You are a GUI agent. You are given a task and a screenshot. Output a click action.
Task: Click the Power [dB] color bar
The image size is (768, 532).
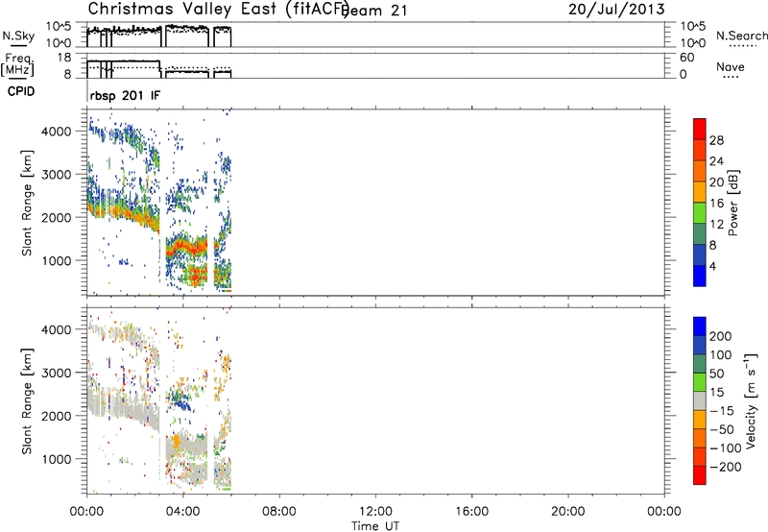(x=700, y=202)
